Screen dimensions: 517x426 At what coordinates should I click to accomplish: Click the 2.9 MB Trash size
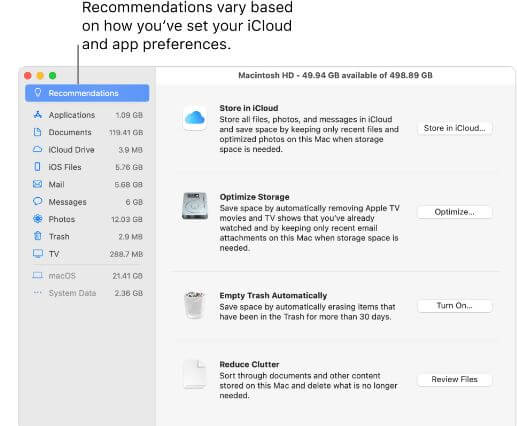pyautogui.click(x=130, y=237)
